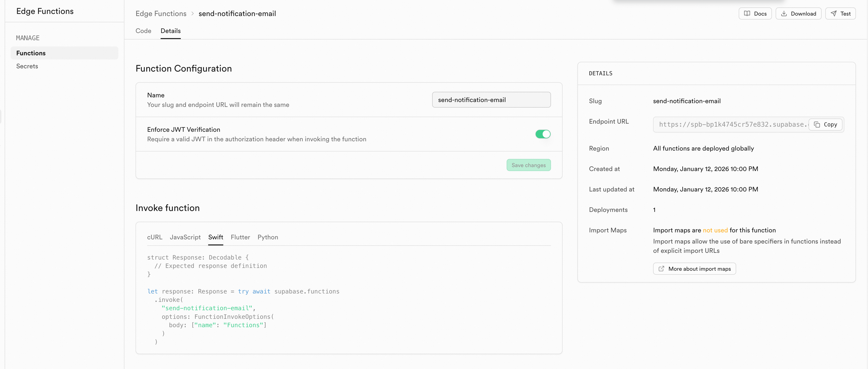Select Functions in the Manage sidebar
Image resolution: width=868 pixels, height=369 pixels.
click(x=31, y=53)
